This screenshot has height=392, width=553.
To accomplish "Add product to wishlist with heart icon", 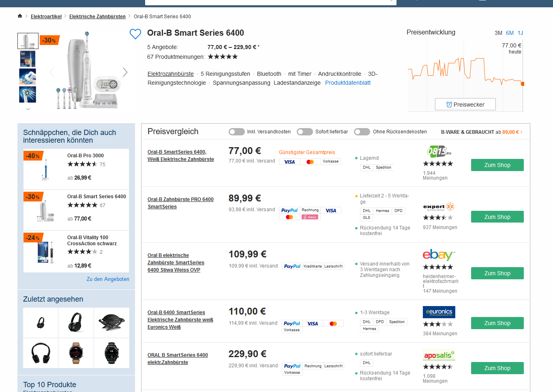I will [135, 34].
